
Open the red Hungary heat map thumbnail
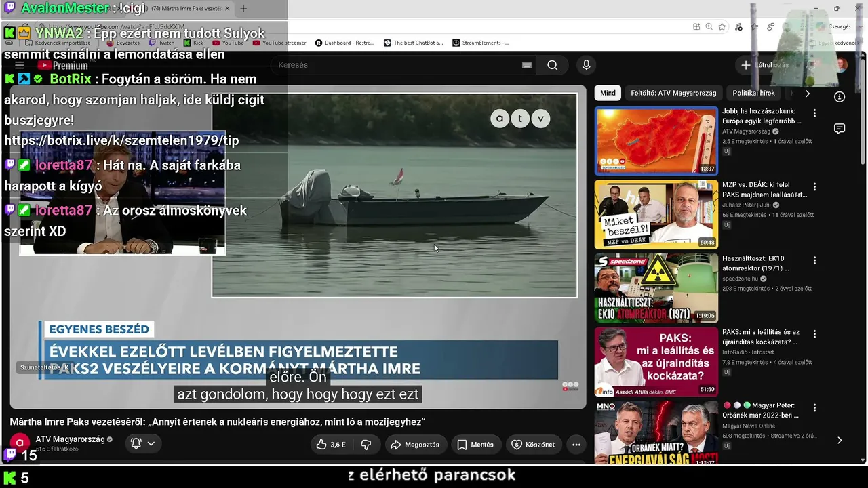pos(656,140)
